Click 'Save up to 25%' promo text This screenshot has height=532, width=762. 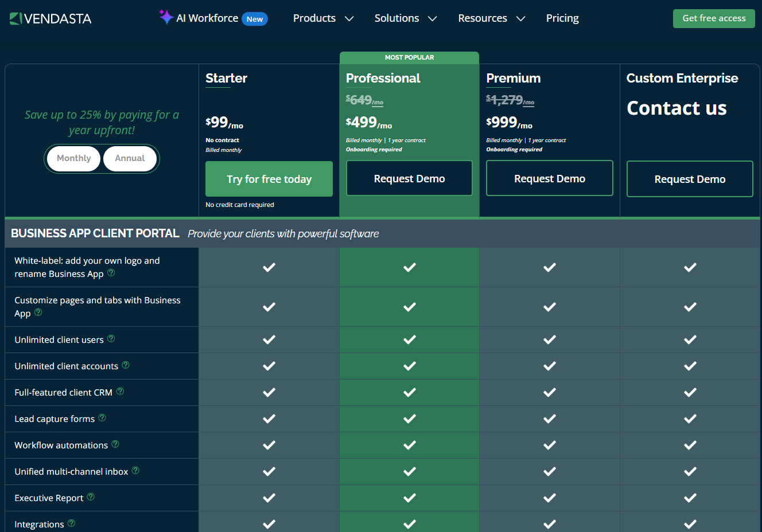coord(102,122)
